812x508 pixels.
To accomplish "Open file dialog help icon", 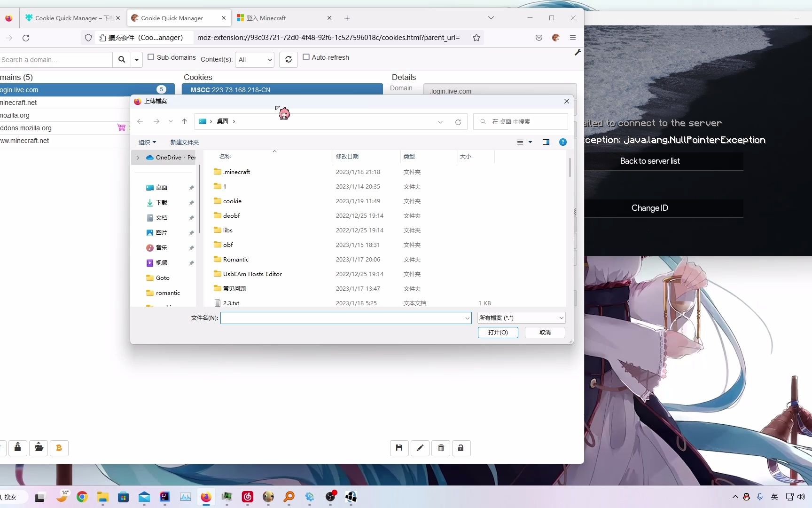I will 563,142.
